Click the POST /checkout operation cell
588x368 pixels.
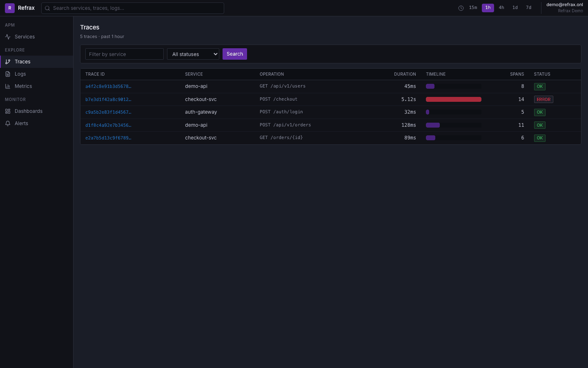tap(278, 99)
